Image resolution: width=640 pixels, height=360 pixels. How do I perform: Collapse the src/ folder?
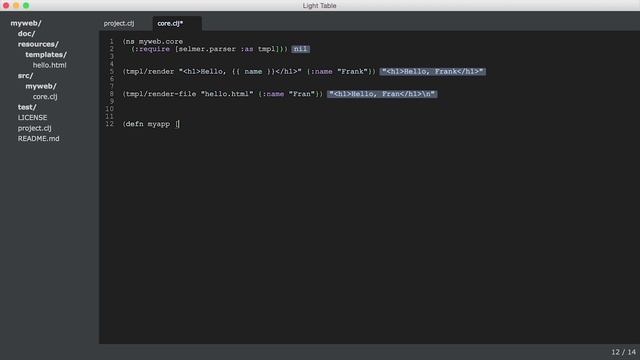click(25, 76)
